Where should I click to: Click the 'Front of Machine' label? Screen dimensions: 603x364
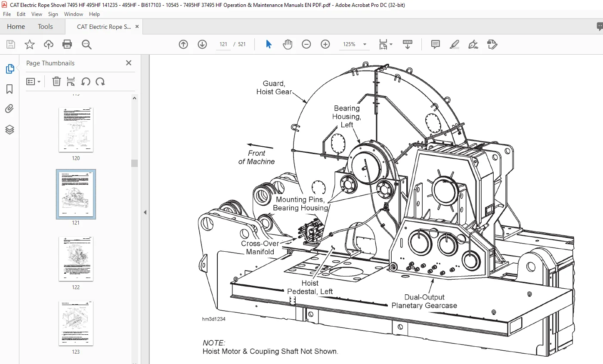pos(257,157)
